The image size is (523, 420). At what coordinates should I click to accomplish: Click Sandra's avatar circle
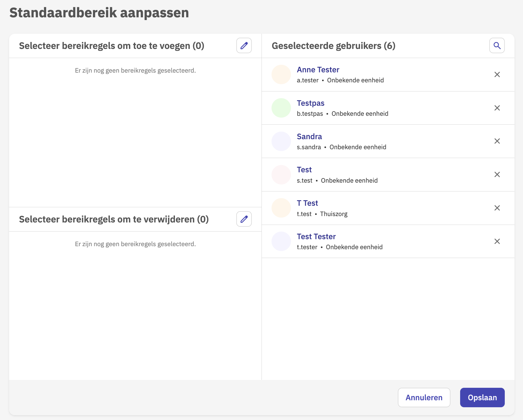281,141
